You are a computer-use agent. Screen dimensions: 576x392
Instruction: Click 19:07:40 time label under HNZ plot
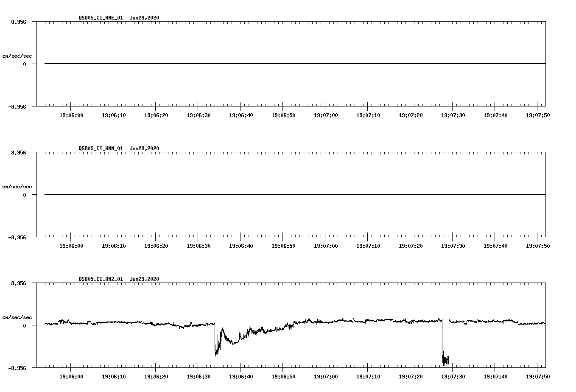tap(495, 377)
